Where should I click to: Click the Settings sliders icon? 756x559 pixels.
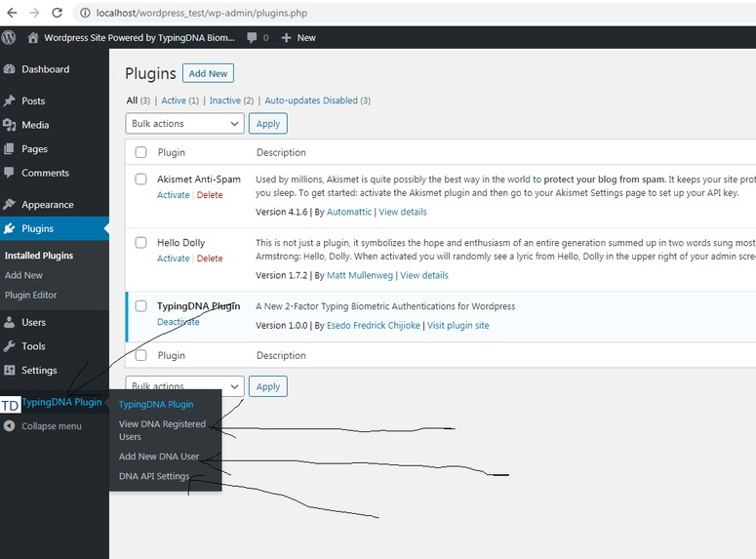click(x=9, y=370)
